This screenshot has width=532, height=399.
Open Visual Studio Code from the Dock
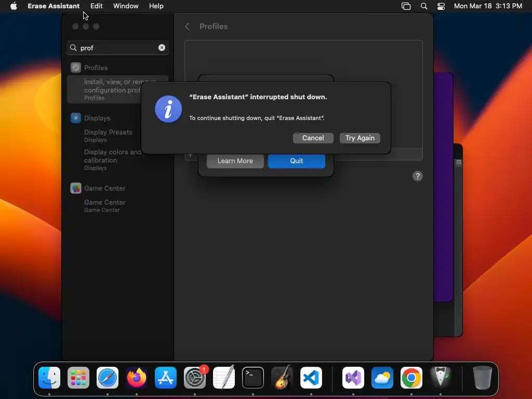coord(311,378)
